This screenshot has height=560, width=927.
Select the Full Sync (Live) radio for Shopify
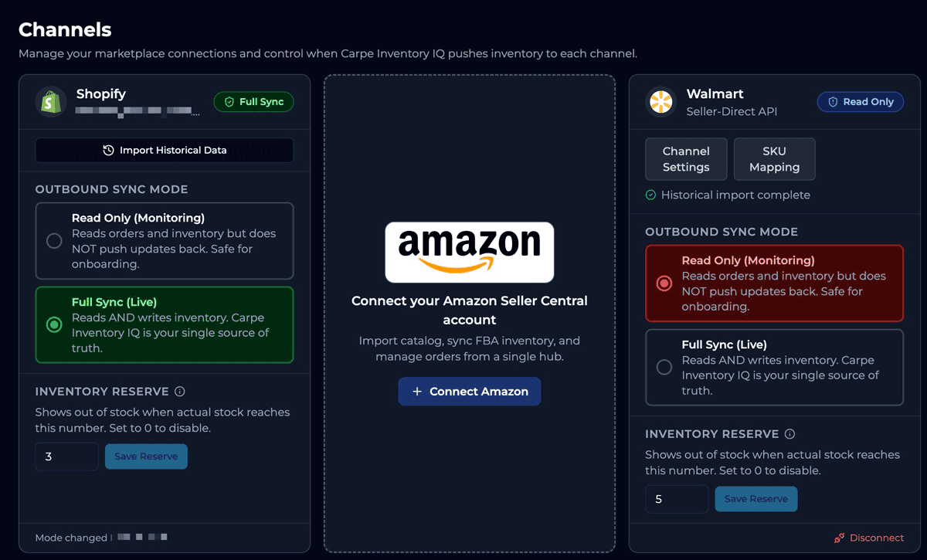[54, 324]
